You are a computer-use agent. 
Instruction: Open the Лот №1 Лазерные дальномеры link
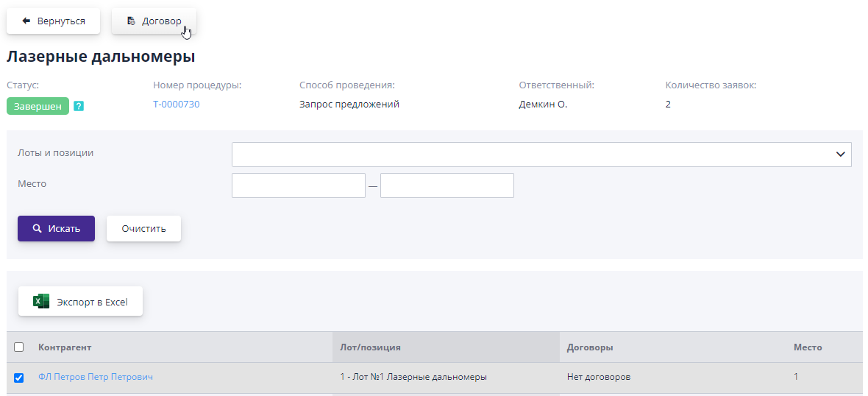[413, 377]
